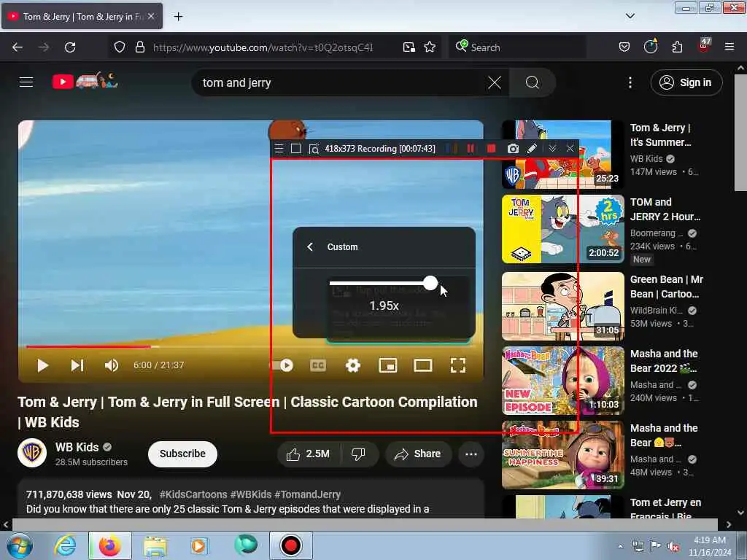The image size is (747, 560).
Task: Open the WB Kids channel name link
Action: tap(77, 447)
